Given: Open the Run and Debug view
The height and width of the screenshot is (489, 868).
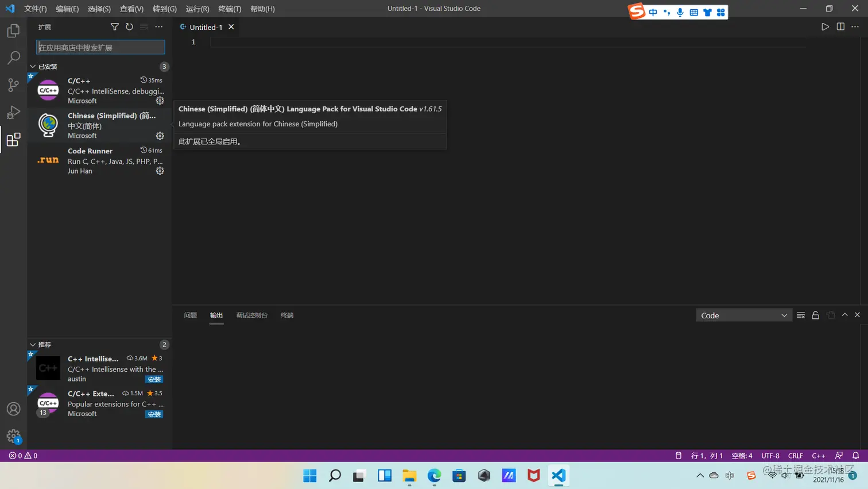Looking at the screenshot, I should 13,113.
